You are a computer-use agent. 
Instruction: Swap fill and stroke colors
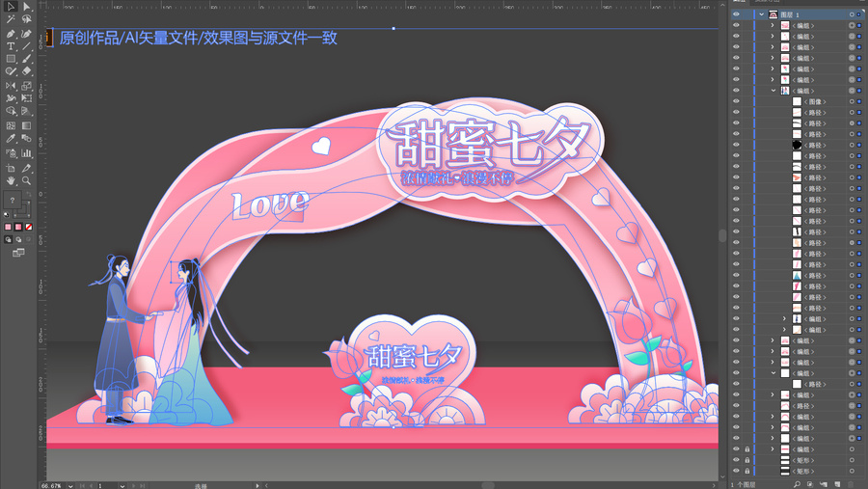[x=28, y=195]
